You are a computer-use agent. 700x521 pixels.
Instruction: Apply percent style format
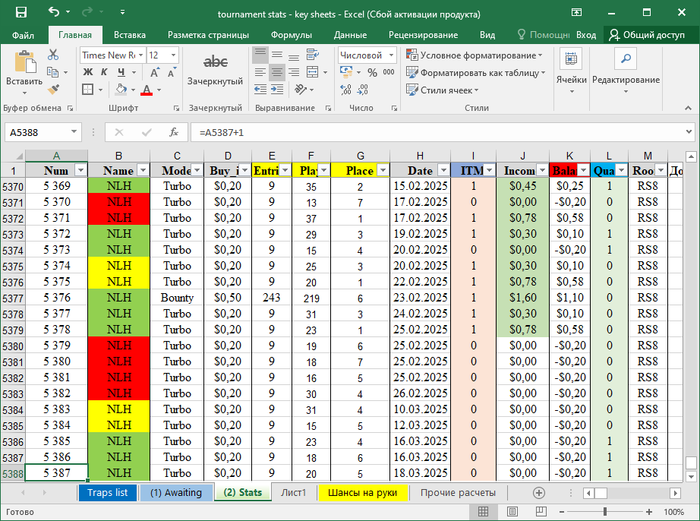(372, 72)
